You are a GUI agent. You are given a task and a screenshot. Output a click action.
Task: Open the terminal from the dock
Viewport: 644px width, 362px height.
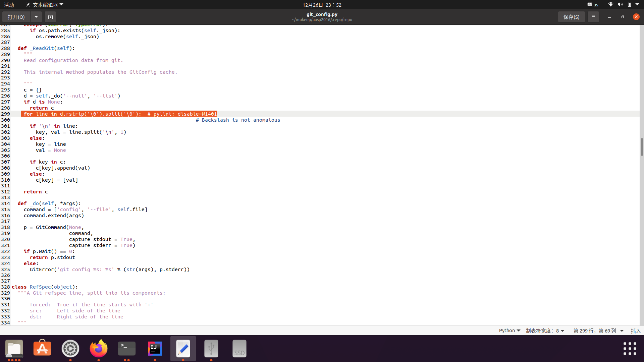click(126, 348)
